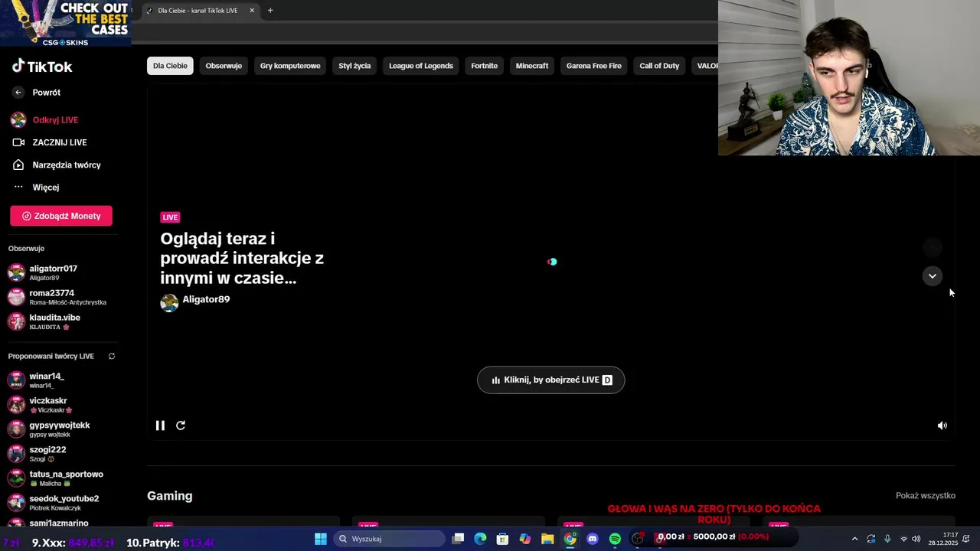
Task: Select Garena Free Fire category
Action: pyautogui.click(x=594, y=66)
